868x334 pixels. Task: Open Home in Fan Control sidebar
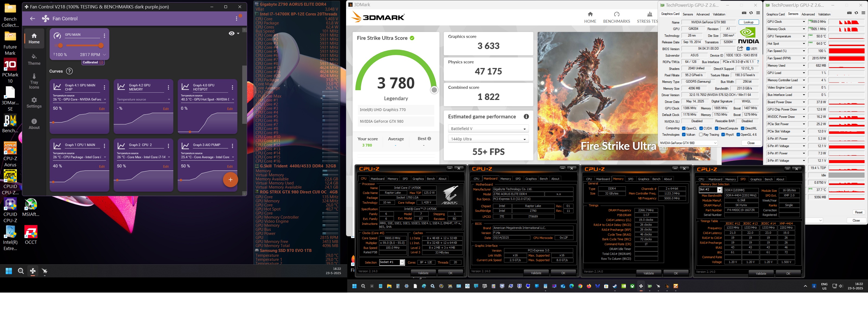[x=34, y=38]
